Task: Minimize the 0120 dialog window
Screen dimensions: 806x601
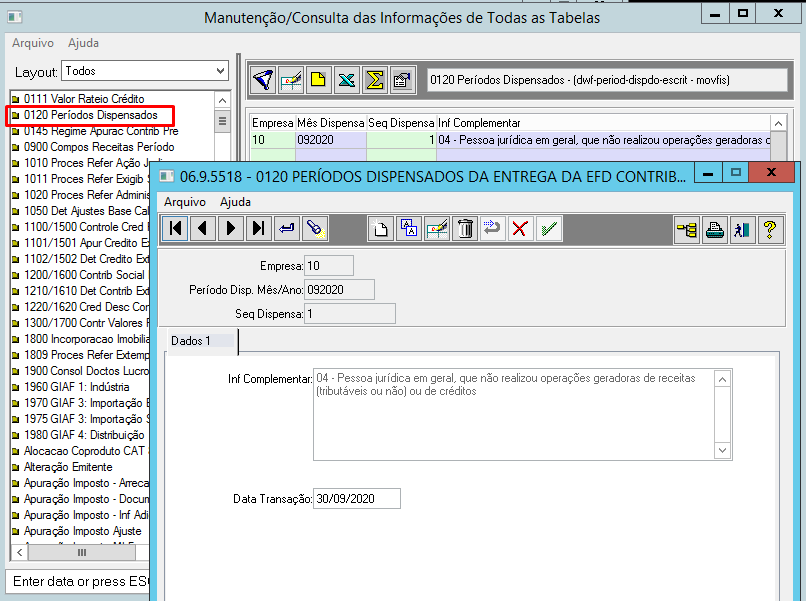Action: [x=708, y=172]
